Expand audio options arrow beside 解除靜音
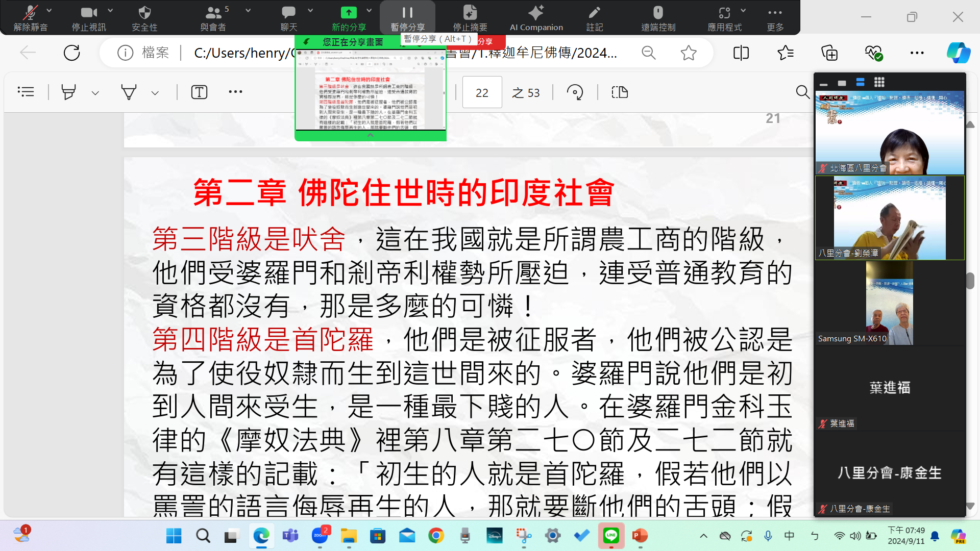980x551 pixels. [x=49, y=10]
